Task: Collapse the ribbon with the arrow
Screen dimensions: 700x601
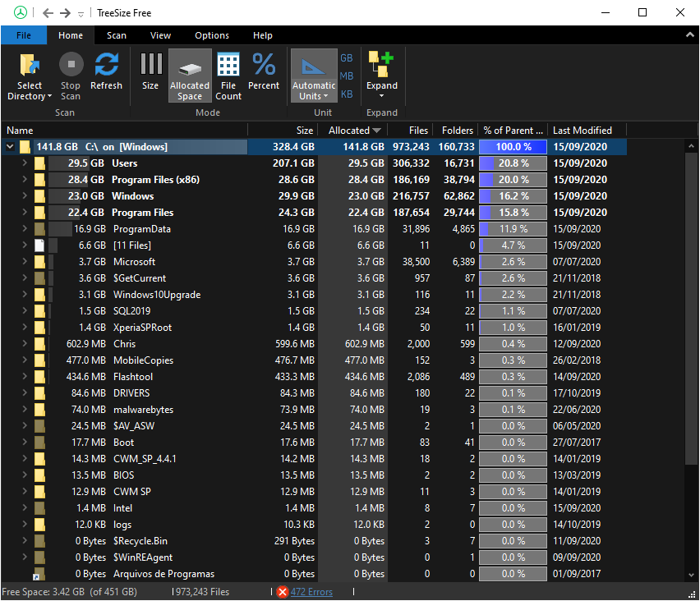Action: tap(690, 34)
